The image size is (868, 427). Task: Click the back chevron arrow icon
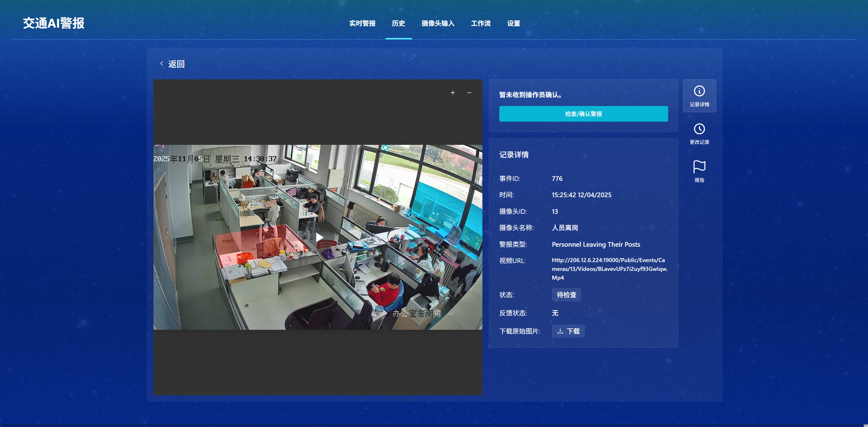[162, 63]
